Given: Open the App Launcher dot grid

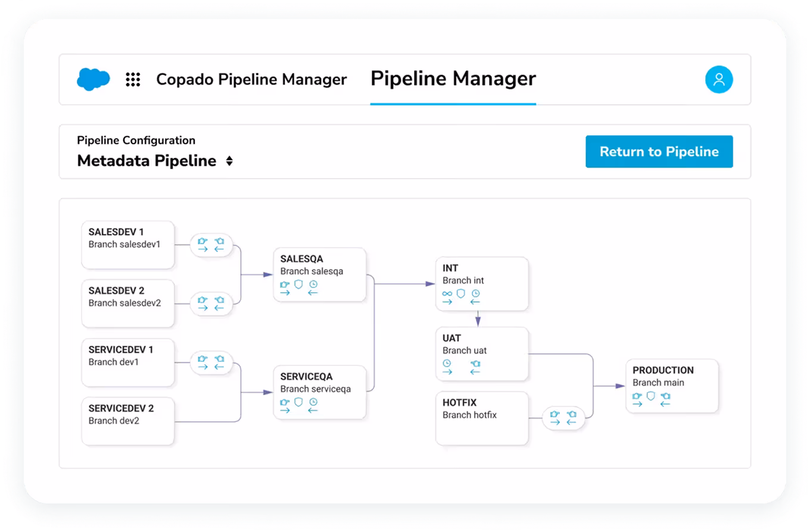Looking at the screenshot, I should (133, 80).
